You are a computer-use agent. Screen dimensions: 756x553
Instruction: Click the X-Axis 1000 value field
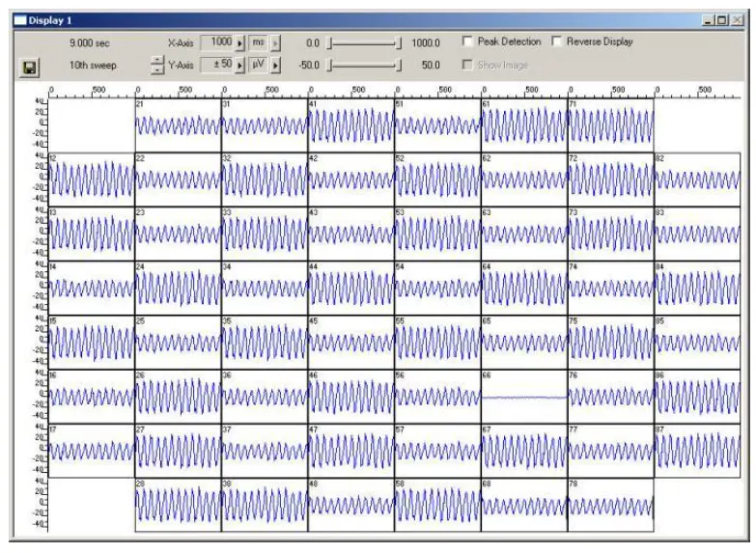(217, 42)
